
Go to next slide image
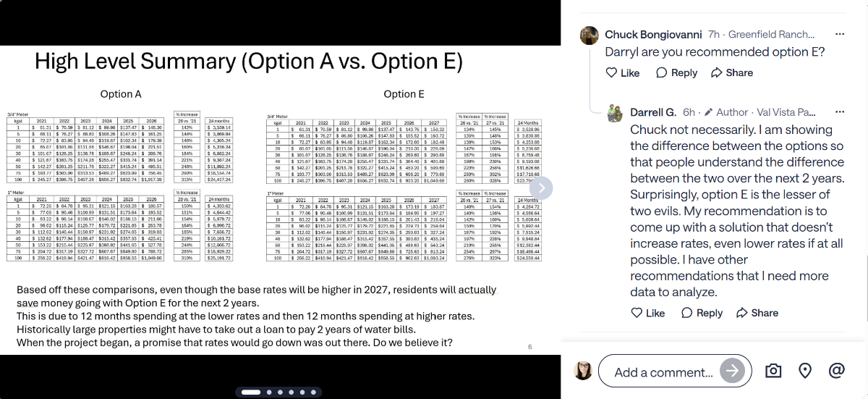tap(542, 188)
